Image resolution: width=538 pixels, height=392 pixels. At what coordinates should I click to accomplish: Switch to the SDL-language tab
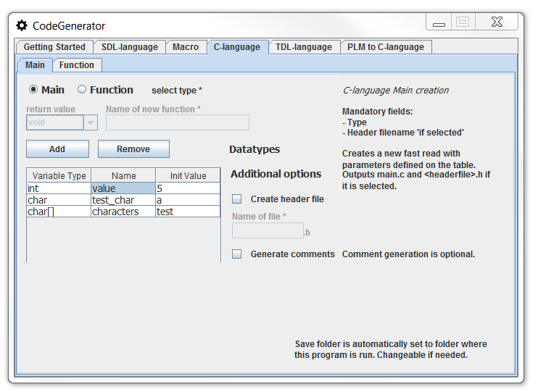[129, 47]
